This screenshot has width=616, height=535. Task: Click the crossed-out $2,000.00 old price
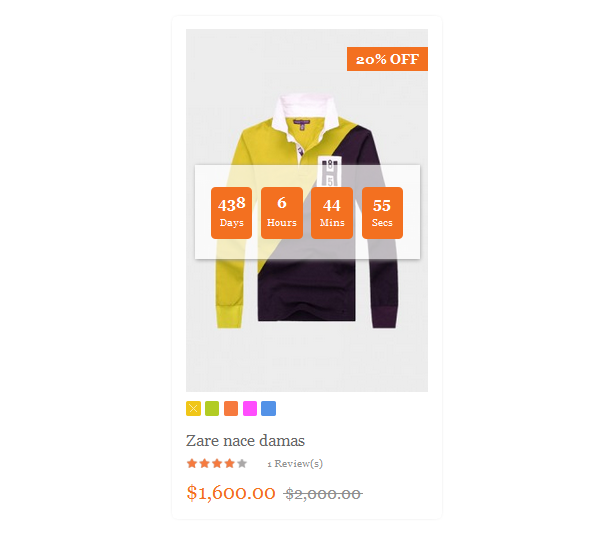click(323, 494)
